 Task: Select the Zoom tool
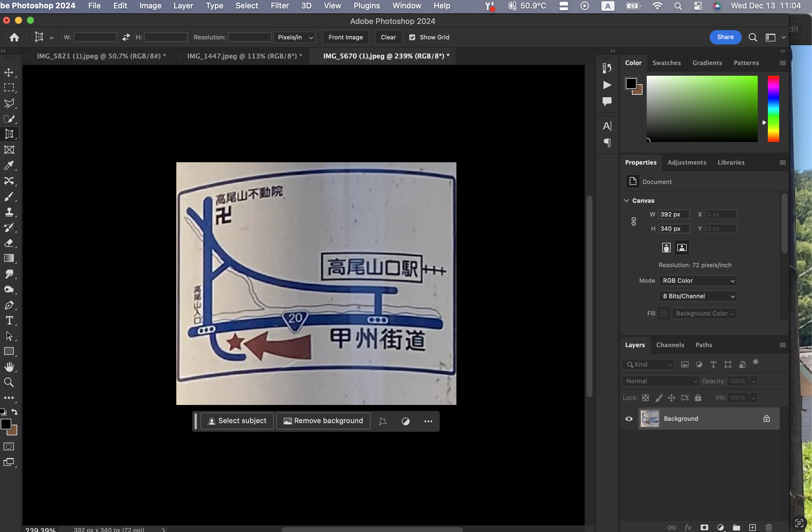[x=9, y=382]
